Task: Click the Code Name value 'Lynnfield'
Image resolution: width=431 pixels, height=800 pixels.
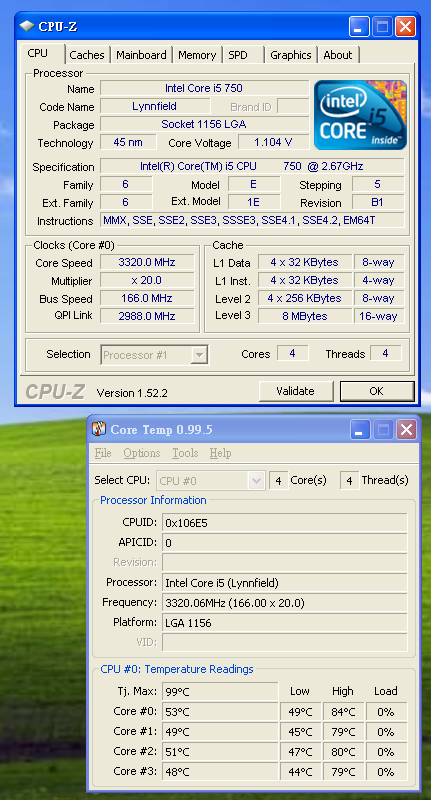Action: [x=155, y=106]
